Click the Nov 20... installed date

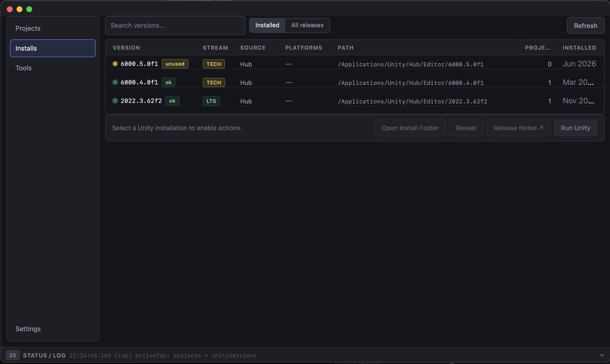(x=578, y=100)
